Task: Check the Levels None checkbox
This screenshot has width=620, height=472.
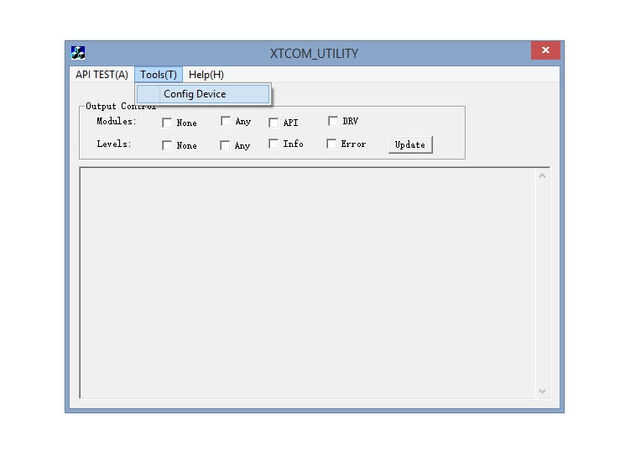Action: point(166,145)
